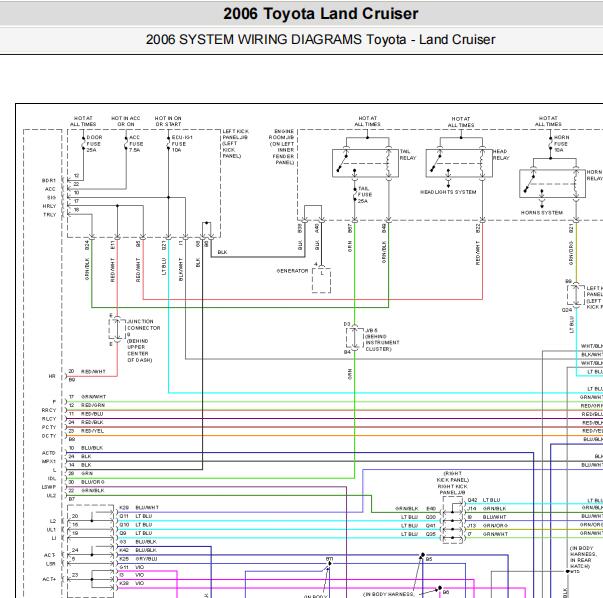The width and height of the screenshot is (603, 598).
Task: Click the '2006 Toyota Land Cruiser' page title
Action: tap(320, 14)
